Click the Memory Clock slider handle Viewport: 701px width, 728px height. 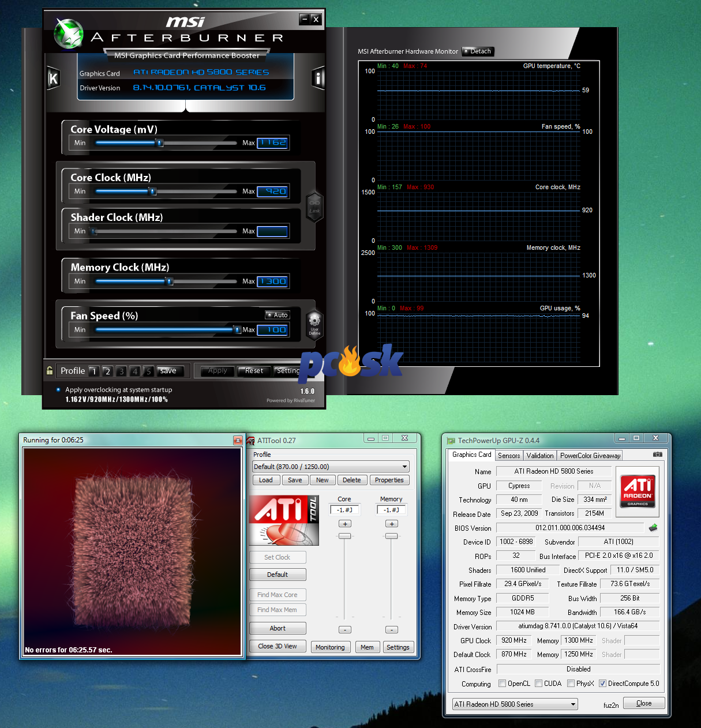[169, 282]
